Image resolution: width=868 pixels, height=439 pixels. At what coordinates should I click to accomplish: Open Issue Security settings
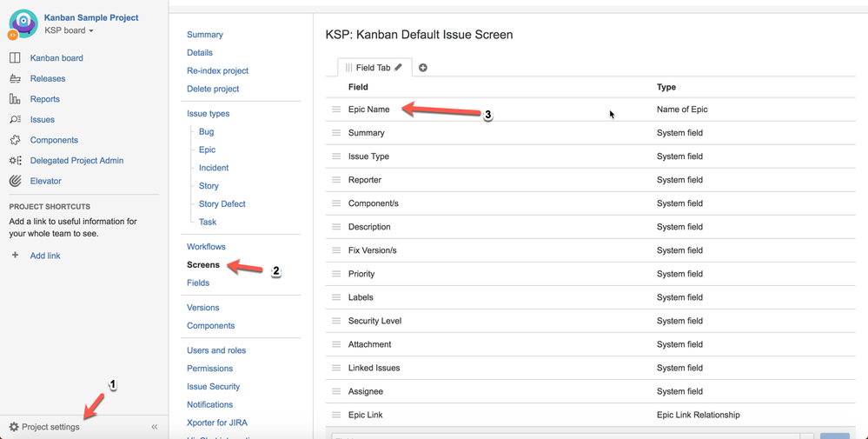coord(213,387)
